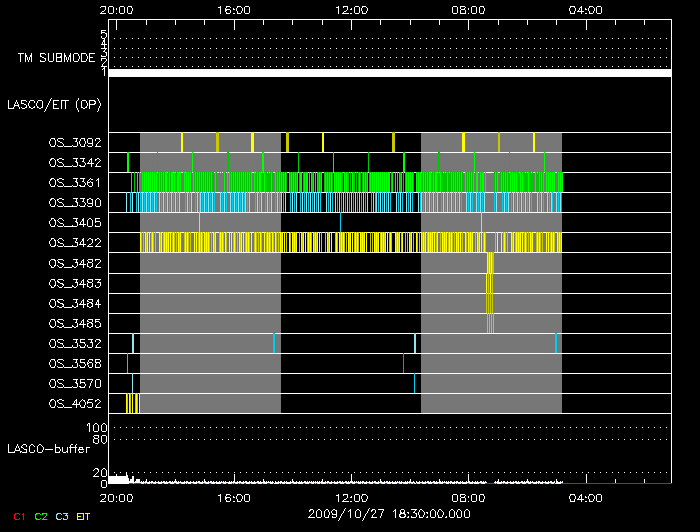Click the green C2 legend entry
The height and width of the screenshot is (532, 700).
(41, 516)
